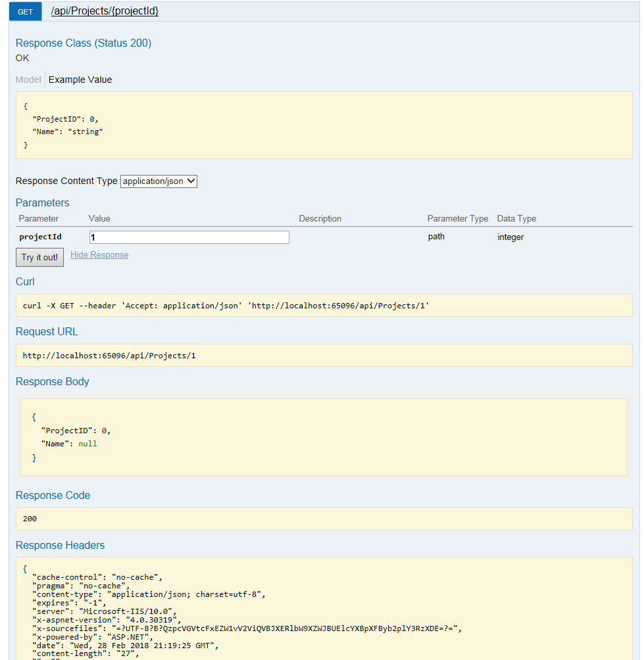Switch to the Model tab
This screenshot has width=644, height=660.
click(28, 80)
